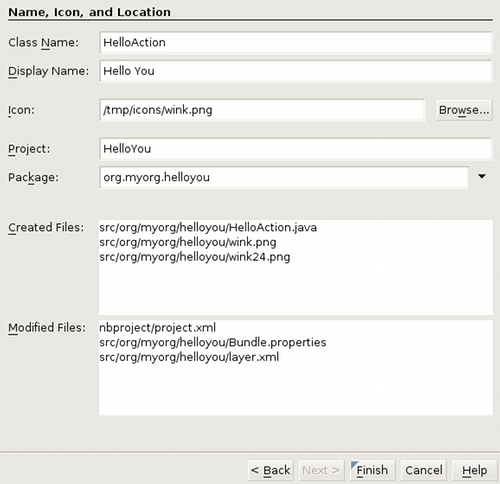
Task: Select the Project text field
Action: click(296, 149)
